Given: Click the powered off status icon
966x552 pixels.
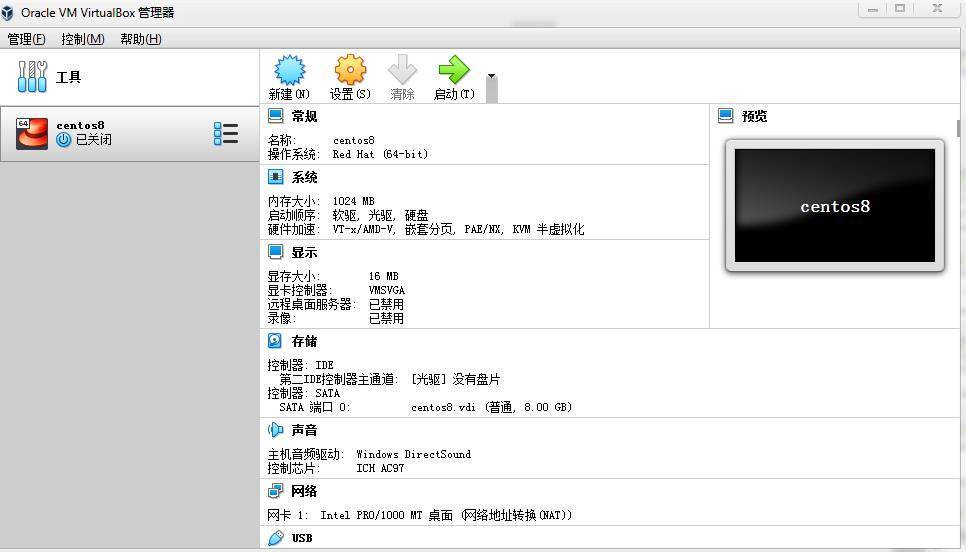Looking at the screenshot, I should 63,140.
